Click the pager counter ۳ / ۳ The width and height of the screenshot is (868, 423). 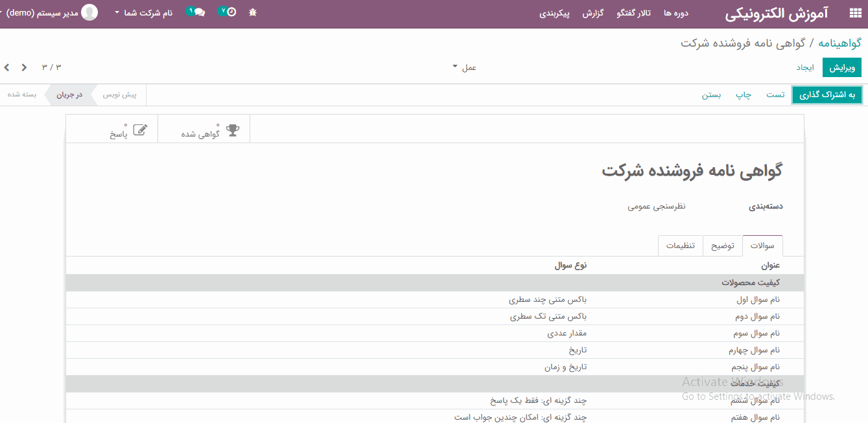(x=52, y=67)
